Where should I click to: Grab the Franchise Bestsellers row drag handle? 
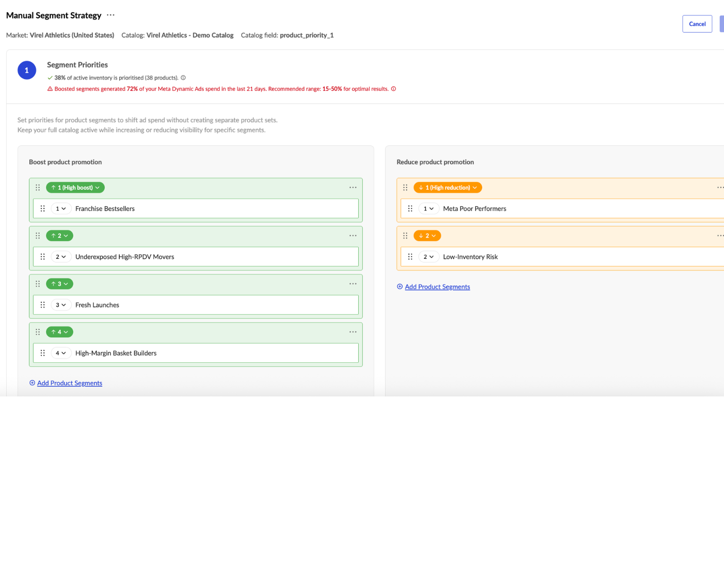tap(43, 209)
